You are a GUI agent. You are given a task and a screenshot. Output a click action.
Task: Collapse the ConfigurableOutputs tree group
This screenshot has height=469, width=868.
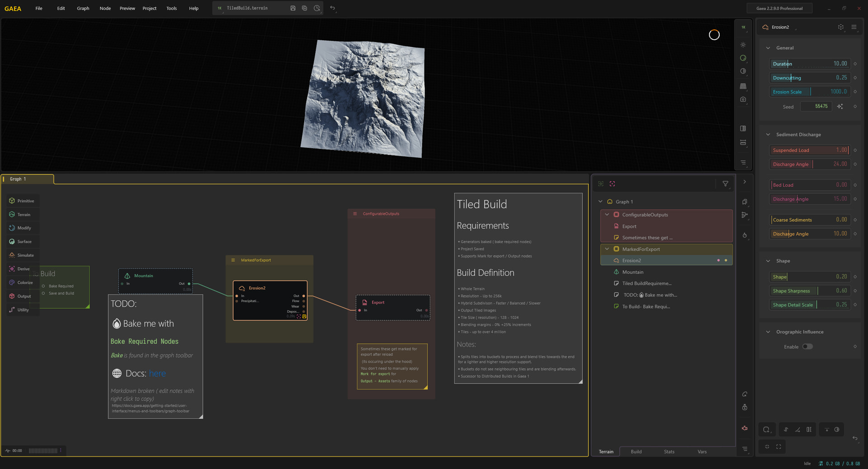(x=607, y=215)
